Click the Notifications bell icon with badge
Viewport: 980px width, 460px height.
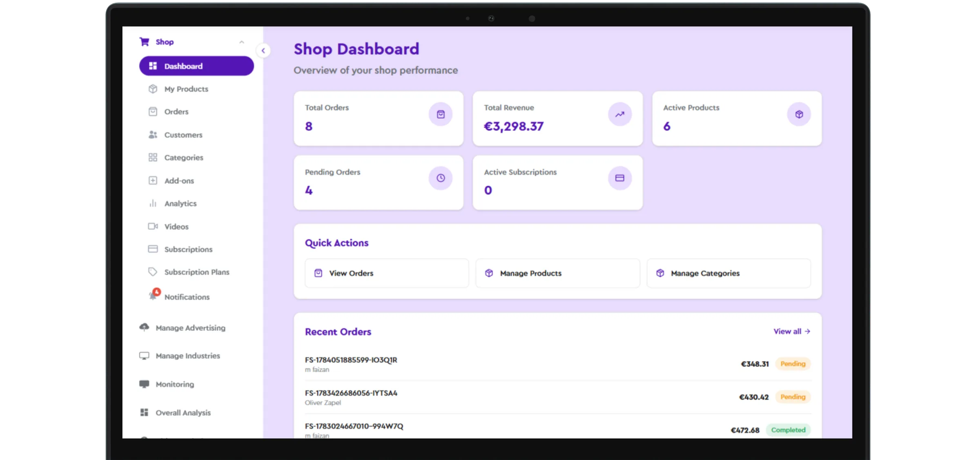154,295
